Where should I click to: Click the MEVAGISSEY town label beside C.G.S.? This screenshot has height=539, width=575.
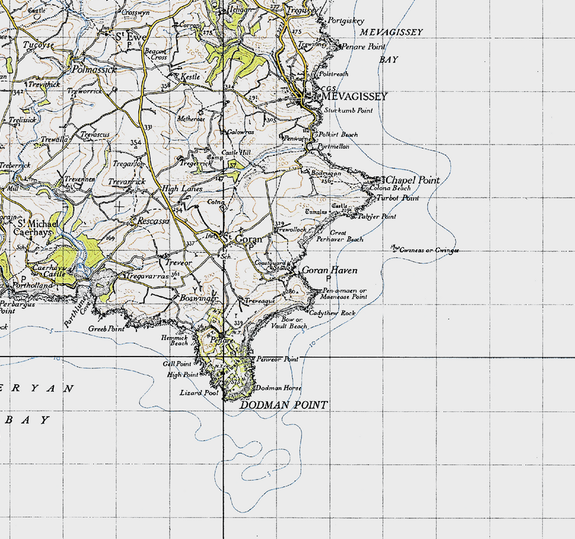(354, 96)
